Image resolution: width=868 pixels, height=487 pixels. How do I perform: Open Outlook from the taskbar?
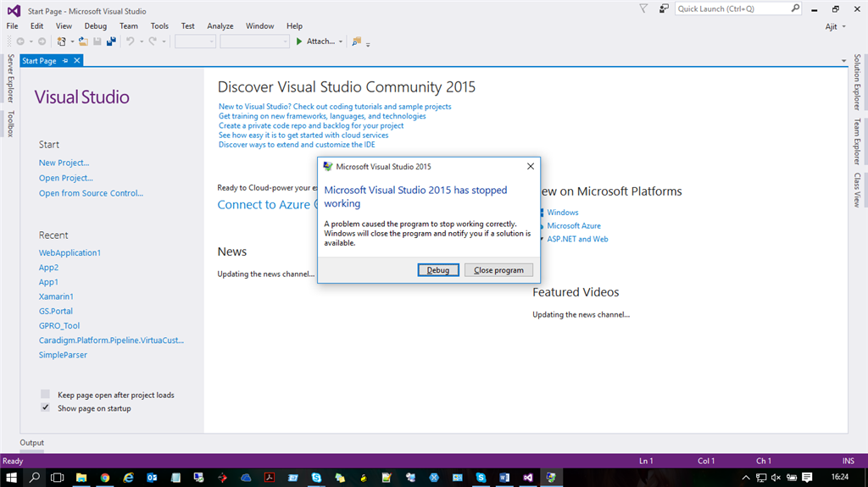pyautogui.click(x=153, y=478)
